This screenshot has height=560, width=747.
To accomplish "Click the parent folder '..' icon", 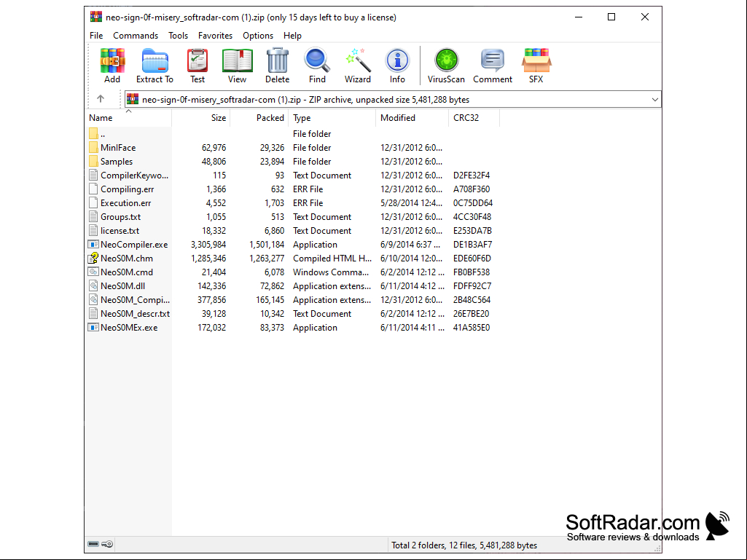I will [x=93, y=134].
